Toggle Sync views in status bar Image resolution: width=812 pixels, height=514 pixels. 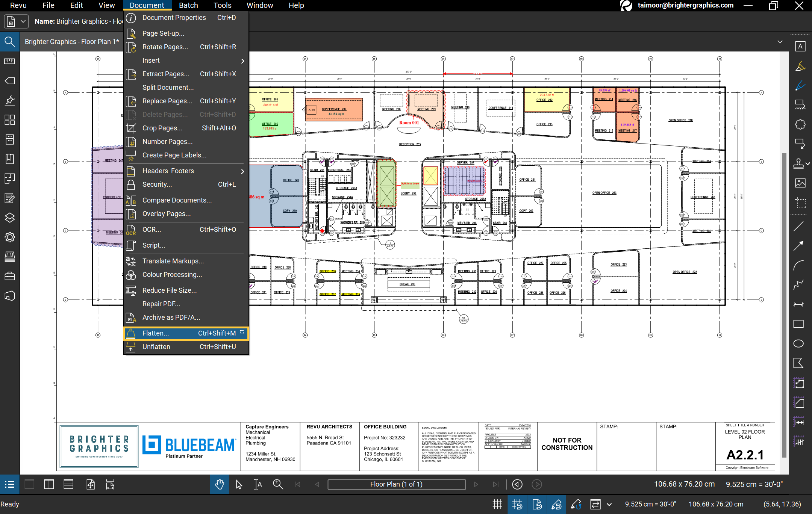(x=595, y=504)
